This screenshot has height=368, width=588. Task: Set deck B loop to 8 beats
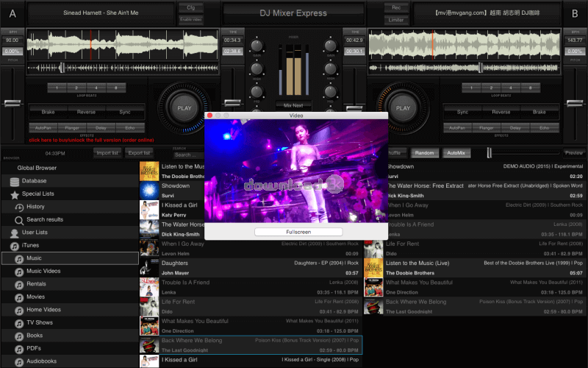pos(530,88)
